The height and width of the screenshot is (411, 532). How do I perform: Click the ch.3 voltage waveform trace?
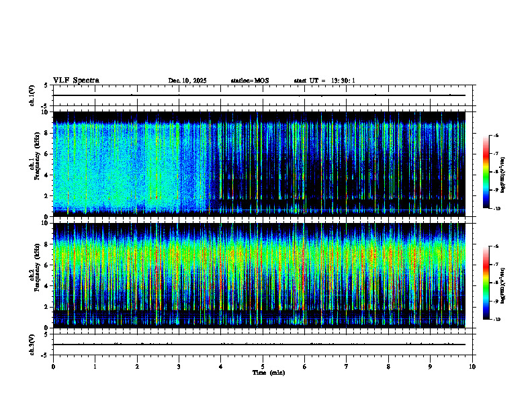point(259,345)
